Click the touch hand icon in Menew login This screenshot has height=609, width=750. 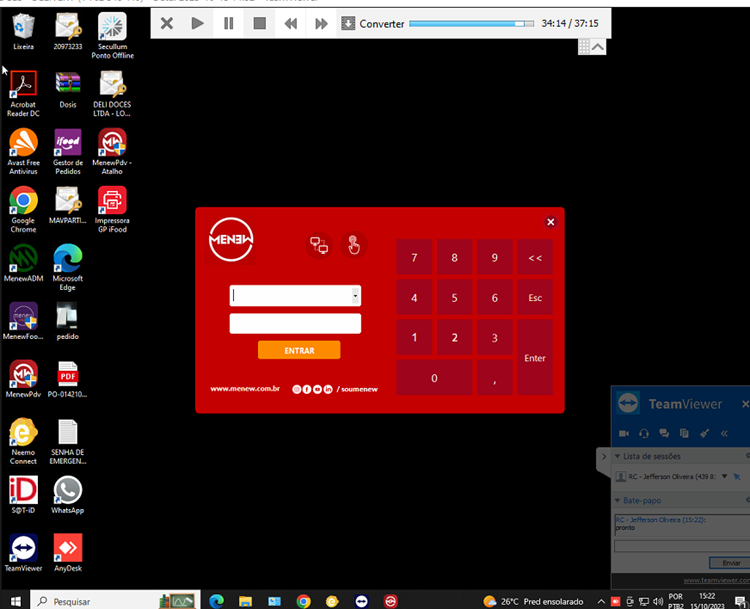(x=353, y=245)
